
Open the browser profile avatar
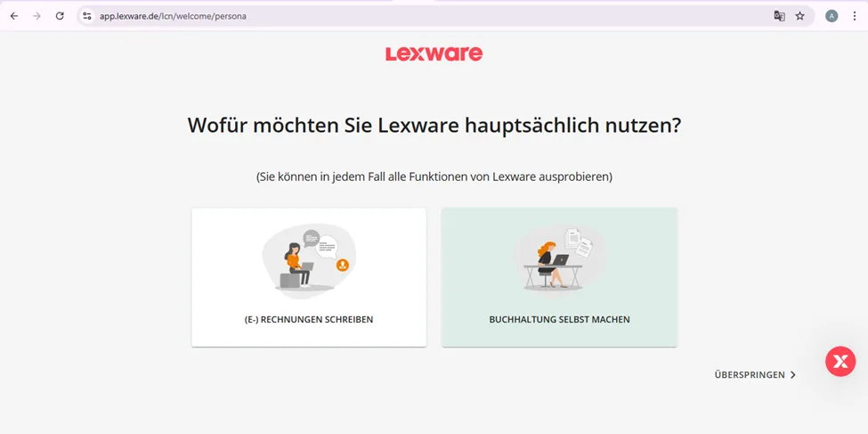[831, 16]
